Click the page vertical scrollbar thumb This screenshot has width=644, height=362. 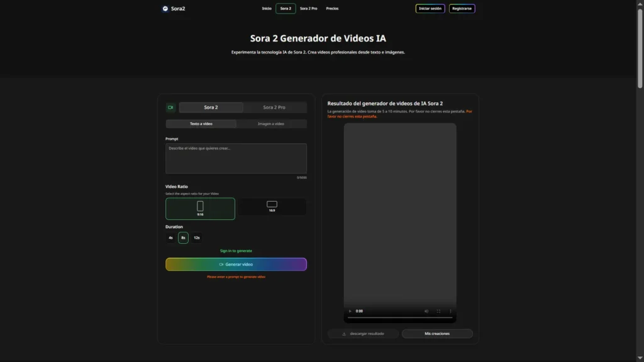click(x=640, y=48)
